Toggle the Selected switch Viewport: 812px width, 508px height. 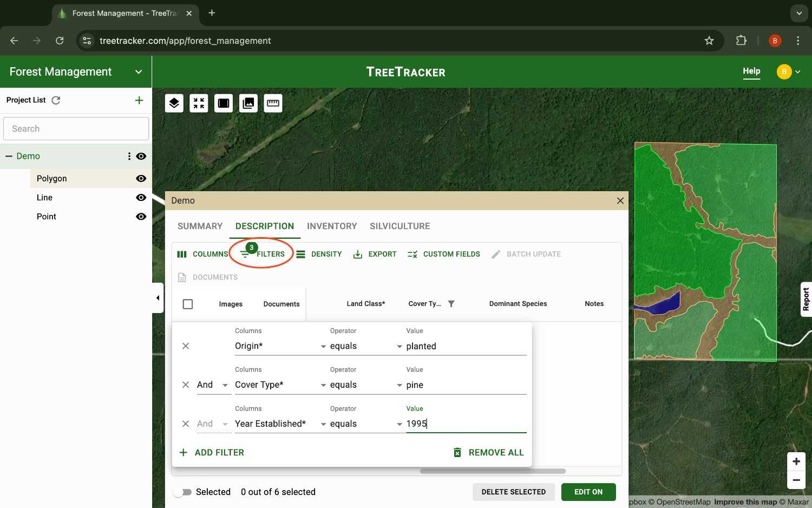pos(183,492)
